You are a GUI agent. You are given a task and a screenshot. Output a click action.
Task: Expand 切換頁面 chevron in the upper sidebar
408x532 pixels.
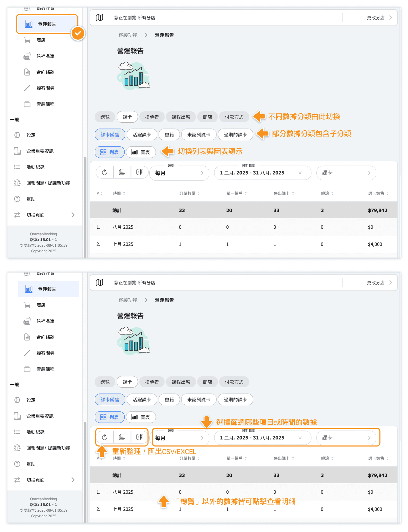click(73, 215)
